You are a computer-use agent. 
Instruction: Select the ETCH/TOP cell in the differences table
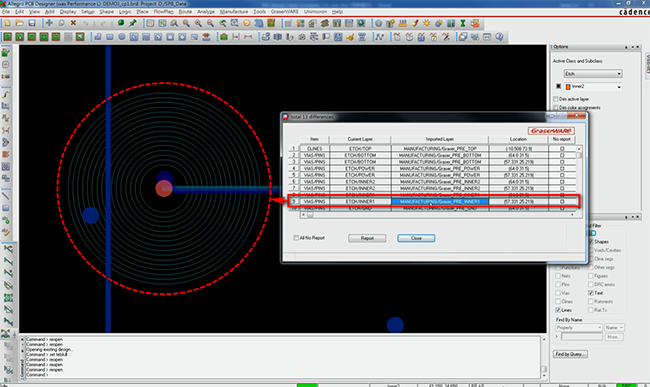(x=360, y=148)
